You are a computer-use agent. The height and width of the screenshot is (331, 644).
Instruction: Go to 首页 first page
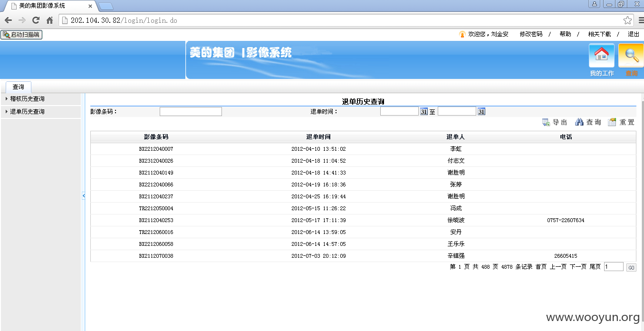[541, 267]
